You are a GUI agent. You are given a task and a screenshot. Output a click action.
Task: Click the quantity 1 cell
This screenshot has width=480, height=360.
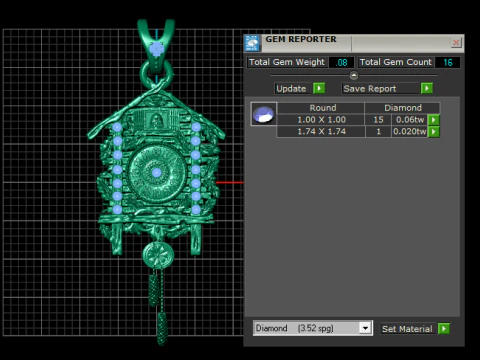pos(378,131)
